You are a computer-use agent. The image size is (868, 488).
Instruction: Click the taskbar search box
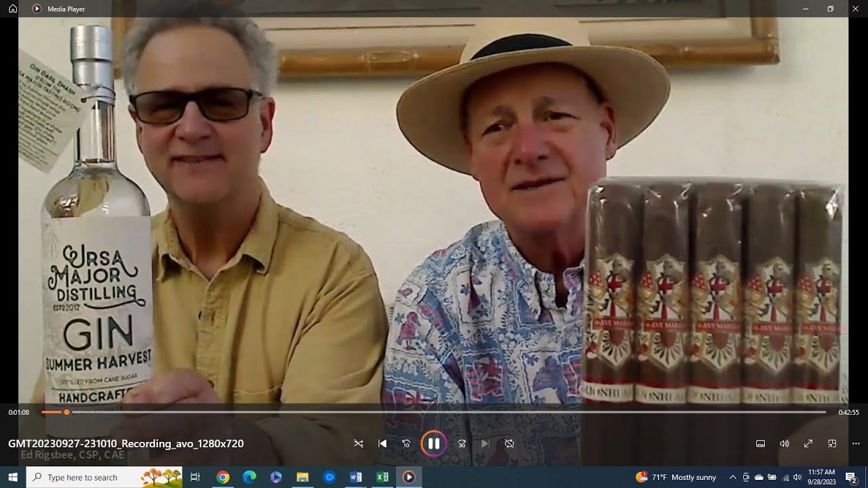104,477
